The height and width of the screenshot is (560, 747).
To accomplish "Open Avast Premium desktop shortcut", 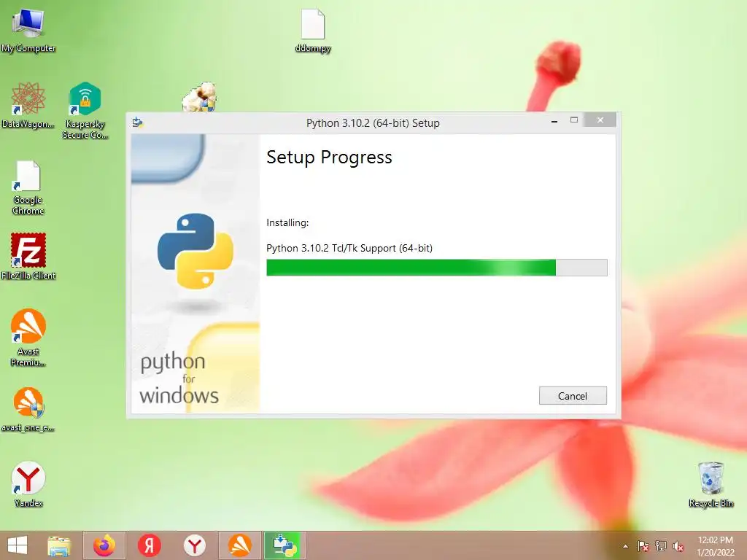I will 28,337.
